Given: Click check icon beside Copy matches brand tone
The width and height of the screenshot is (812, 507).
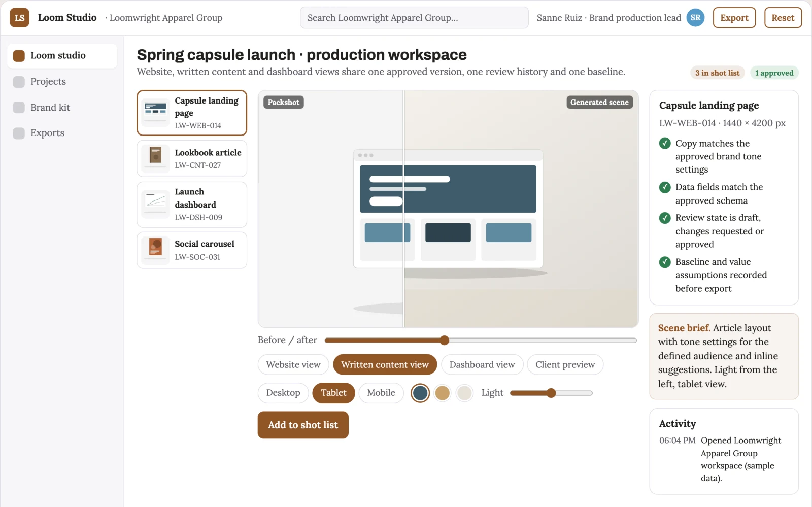Looking at the screenshot, I should pyautogui.click(x=665, y=144).
